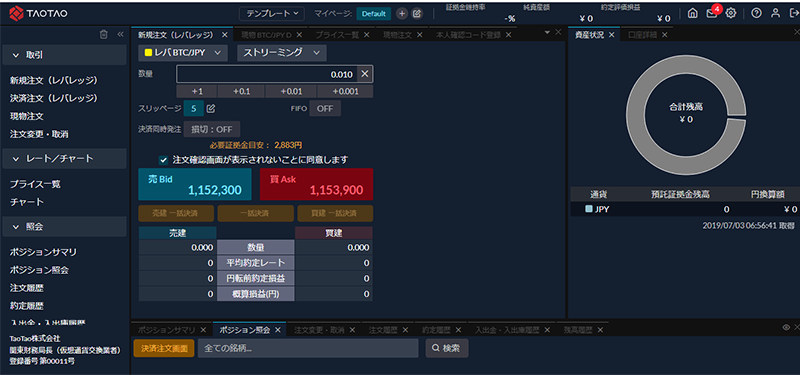Collapse the 取引 sidebar section
The image size is (800, 375).
(x=64, y=55)
